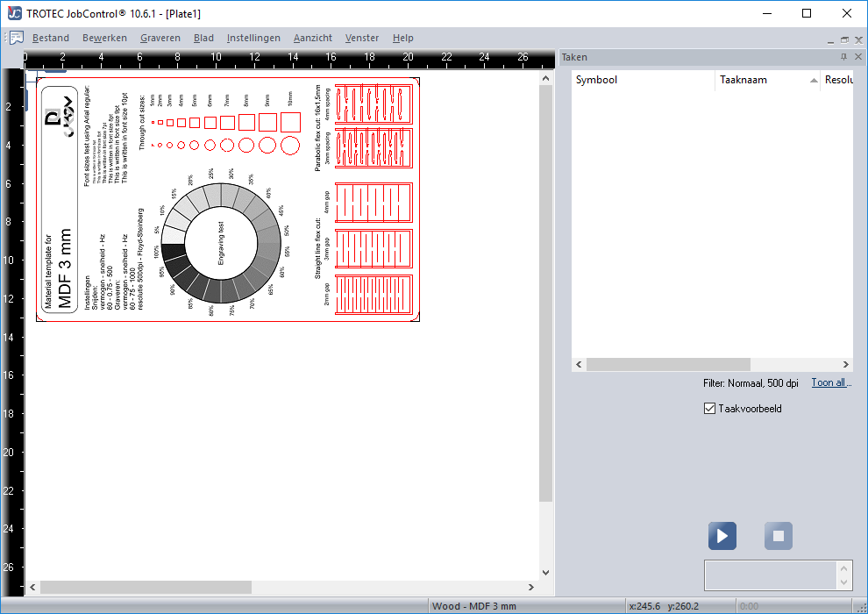Screen dimensions: 868x614
Task: Click the Engraving test grayscale wheel
Action: [221, 244]
